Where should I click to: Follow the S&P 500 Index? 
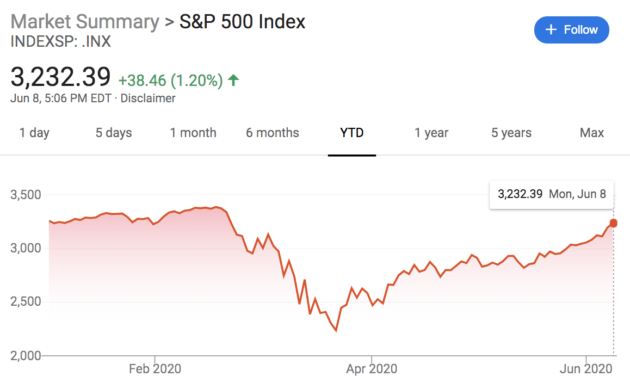[571, 30]
